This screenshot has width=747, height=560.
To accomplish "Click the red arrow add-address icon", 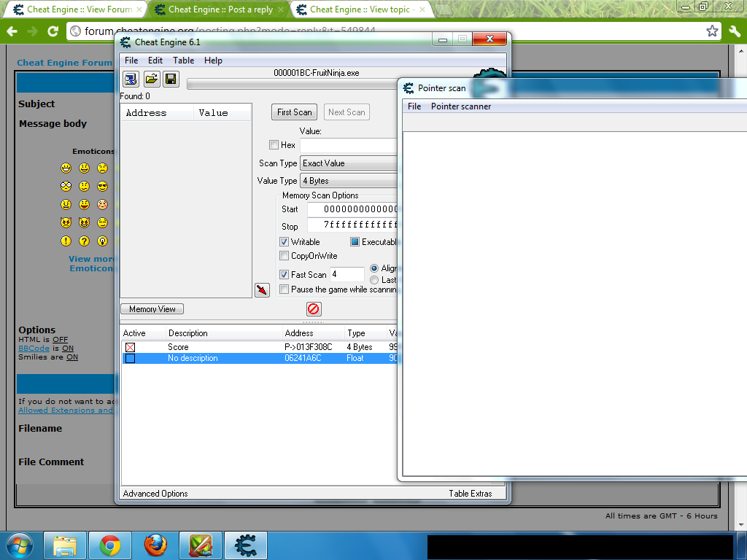I will [x=262, y=289].
